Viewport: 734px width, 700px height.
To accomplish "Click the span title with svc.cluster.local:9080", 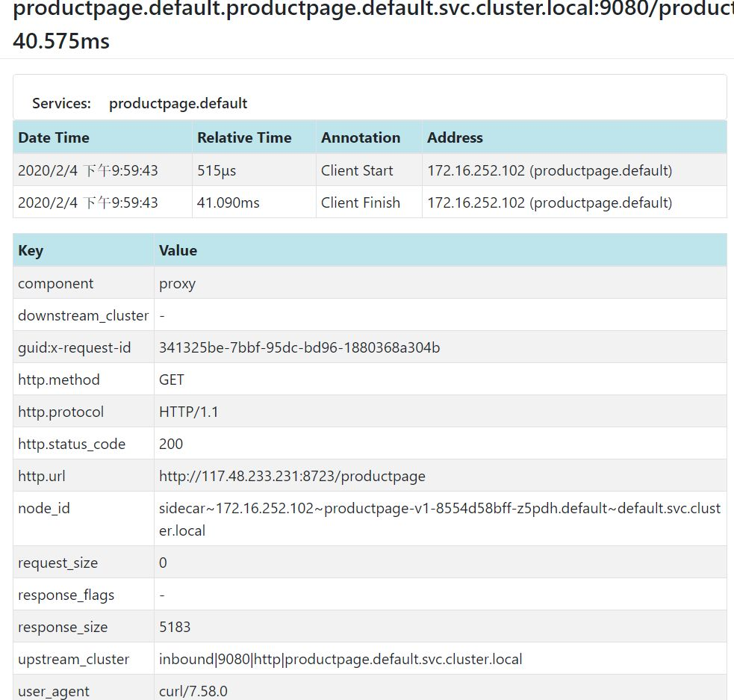I will tap(373, 10).
